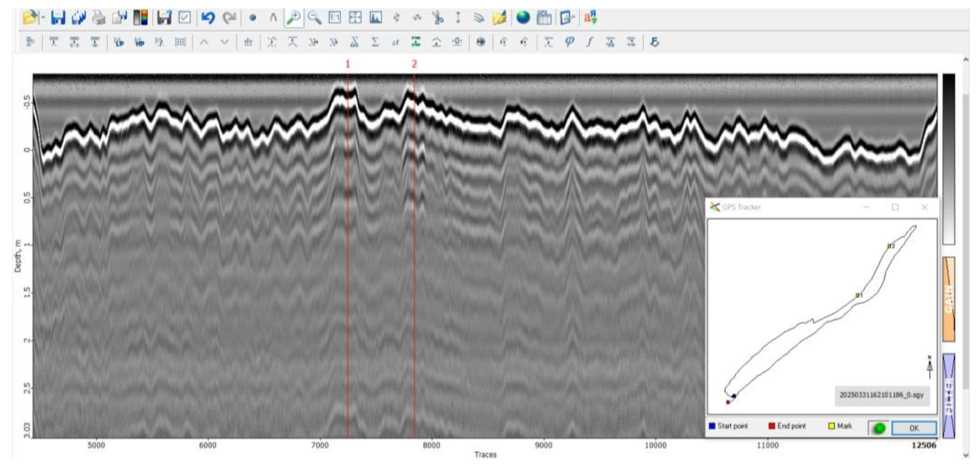The image size is (980, 471).
Task: Click the zoom in magnifier tool
Action: click(294, 18)
